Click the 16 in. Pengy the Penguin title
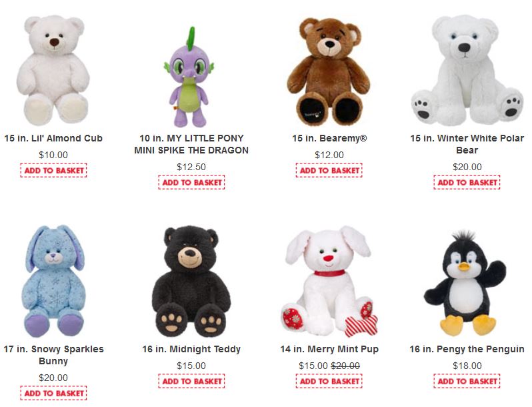532x407 pixels. pyautogui.click(x=467, y=349)
